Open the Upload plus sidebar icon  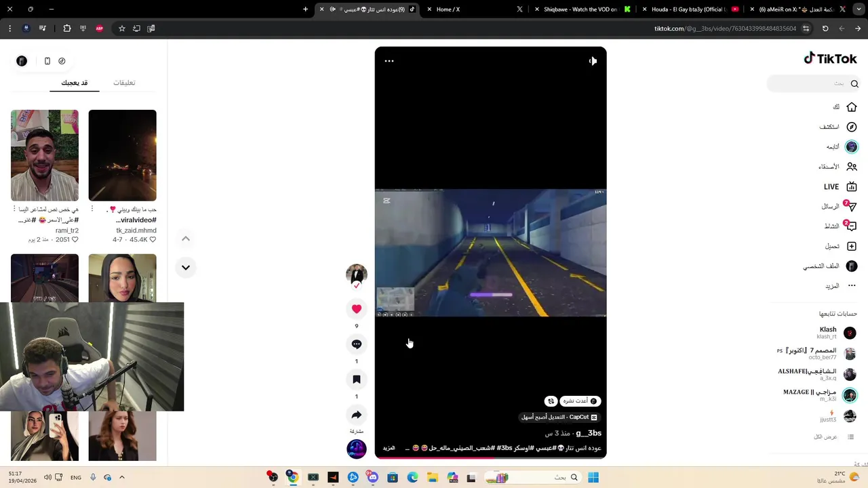point(852,246)
